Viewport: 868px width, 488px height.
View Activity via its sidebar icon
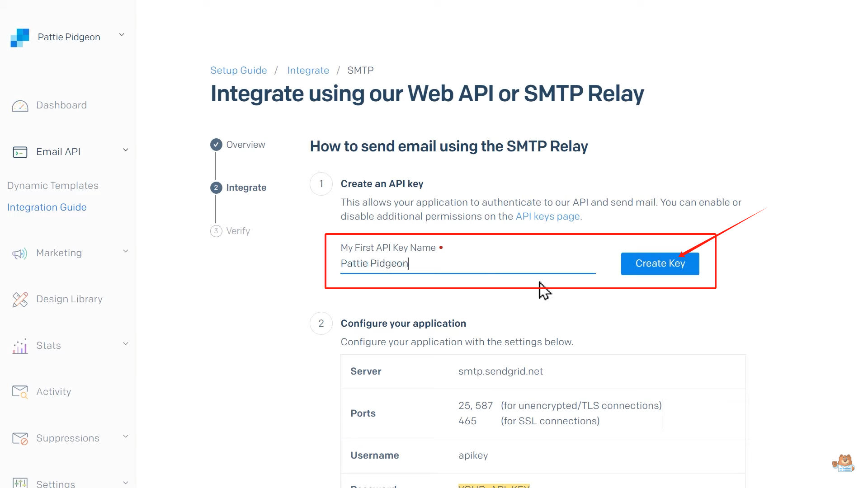click(19, 392)
